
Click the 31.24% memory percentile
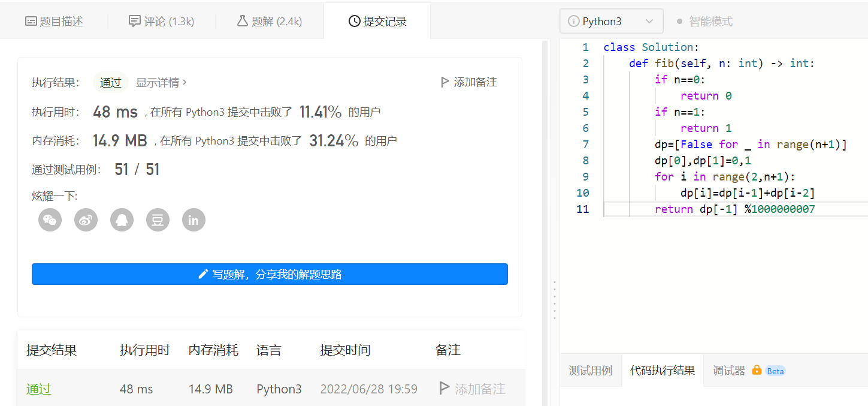(334, 141)
